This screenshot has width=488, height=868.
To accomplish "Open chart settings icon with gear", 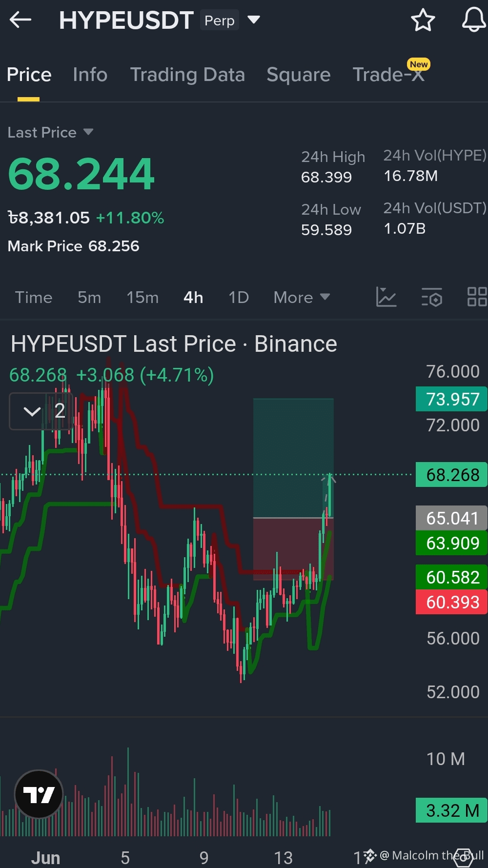I will pos(432,297).
